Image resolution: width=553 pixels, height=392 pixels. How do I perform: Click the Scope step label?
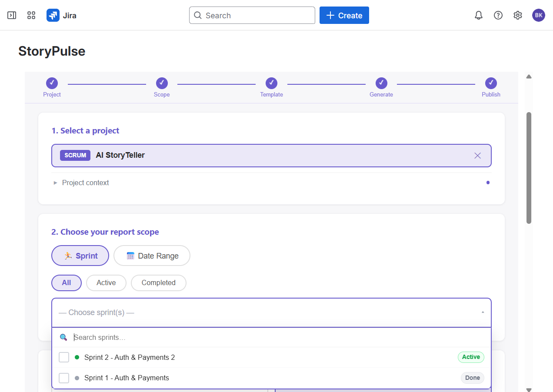[162, 94]
